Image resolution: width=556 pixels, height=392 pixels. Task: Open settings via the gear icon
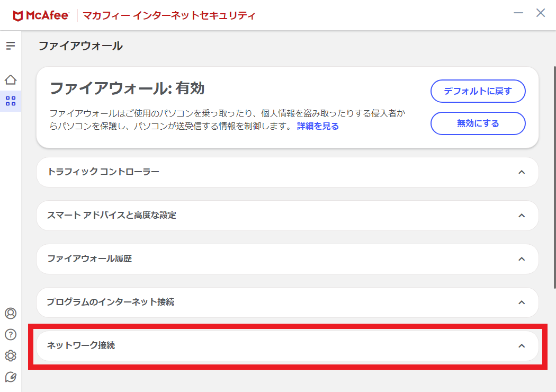pos(11,355)
